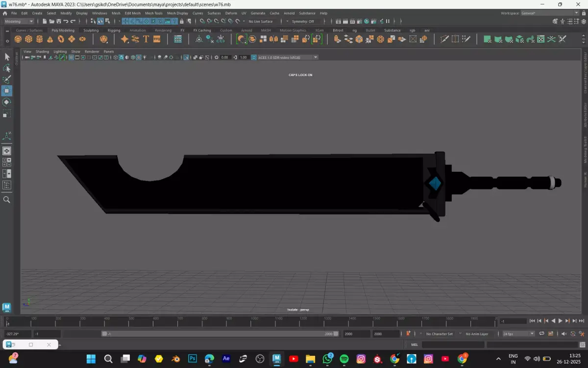Activate the Select tool in the toolbox
588x368 pixels.
(7, 57)
